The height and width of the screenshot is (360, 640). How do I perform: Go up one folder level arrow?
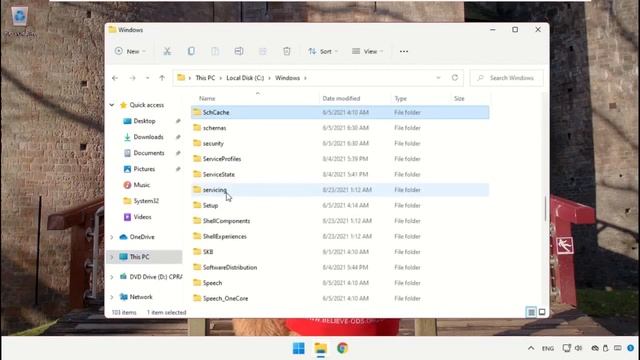(162, 78)
